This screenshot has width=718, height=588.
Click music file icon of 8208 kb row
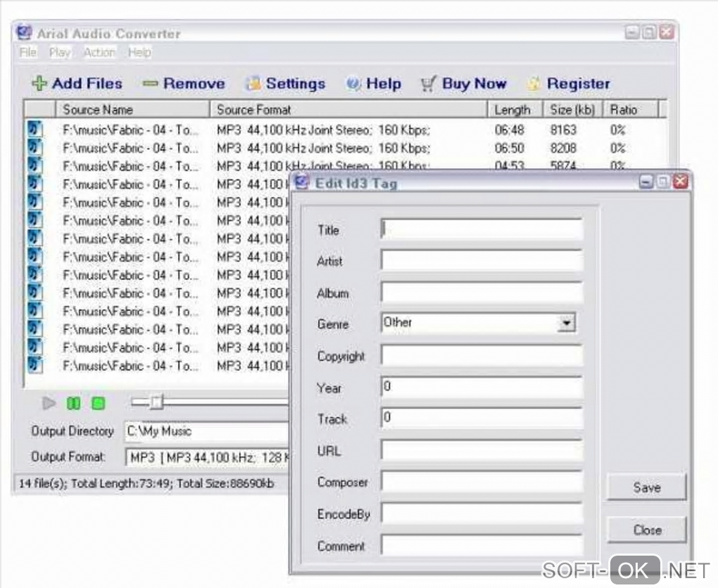coord(35,148)
